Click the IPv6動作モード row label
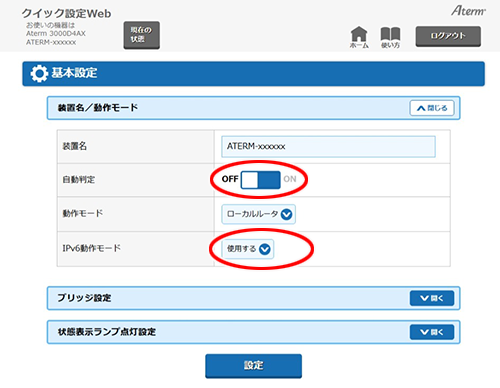500x388 pixels. pyautogui.click(x=92, y=248)
